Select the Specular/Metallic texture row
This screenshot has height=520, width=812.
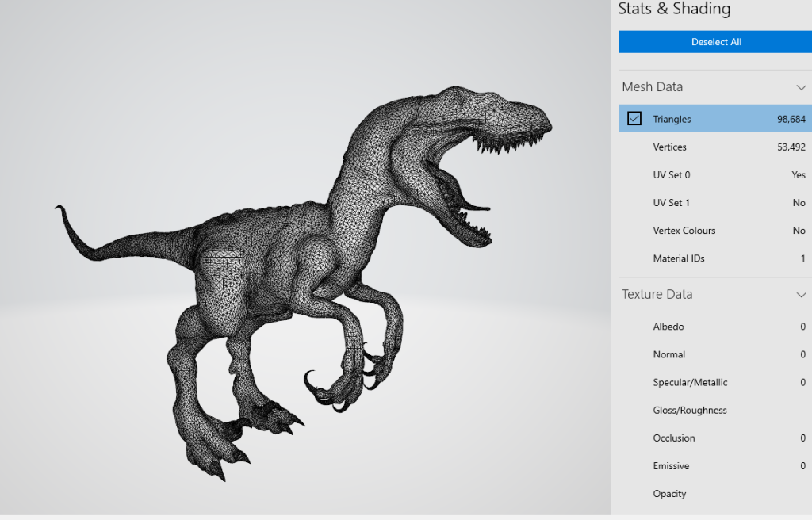(x=716, y=383)
